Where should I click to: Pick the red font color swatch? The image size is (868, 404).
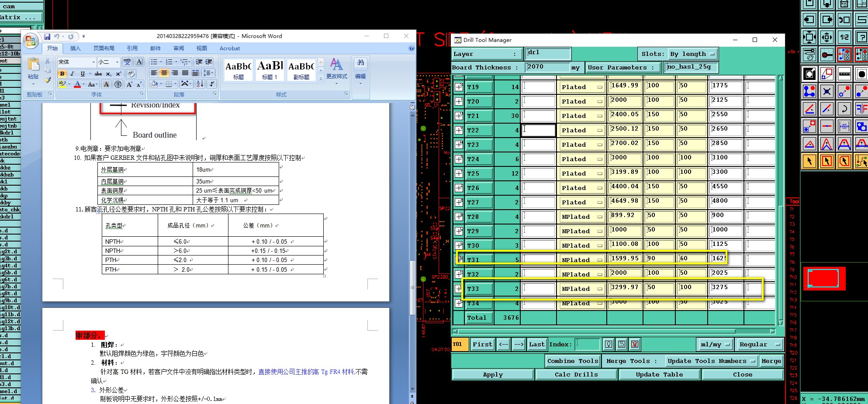[x=77, y=84]
